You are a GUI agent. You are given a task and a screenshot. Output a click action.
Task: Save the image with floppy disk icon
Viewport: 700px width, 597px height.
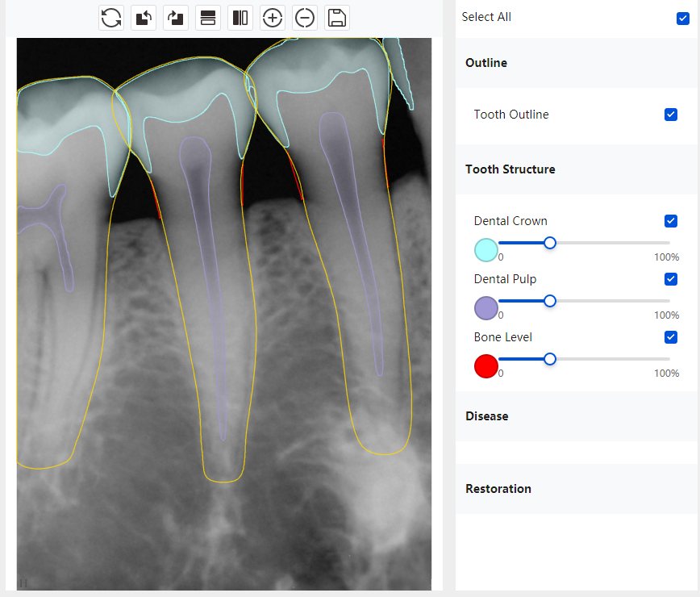pos(337,18)
